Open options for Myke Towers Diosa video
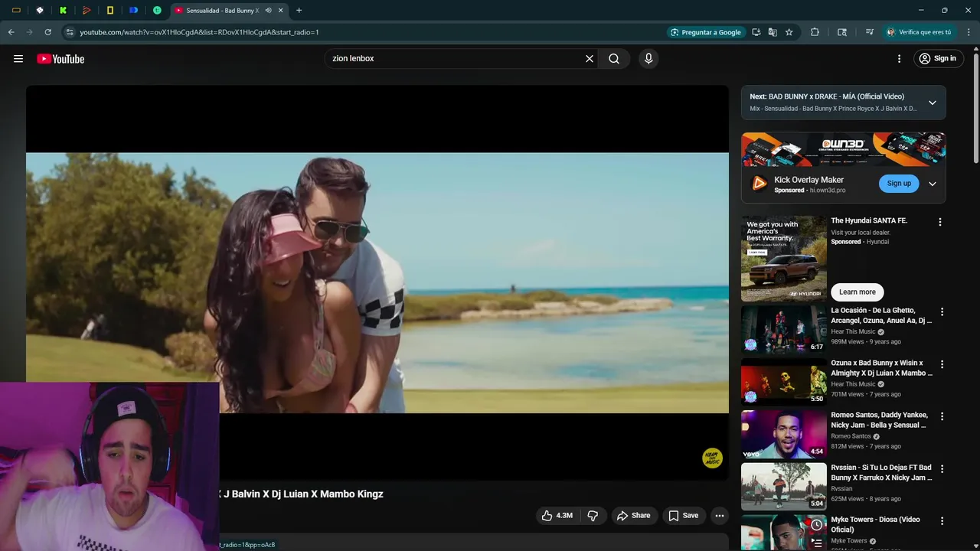The width and height of the screenshot is (980, 551). tap(942, 520)
